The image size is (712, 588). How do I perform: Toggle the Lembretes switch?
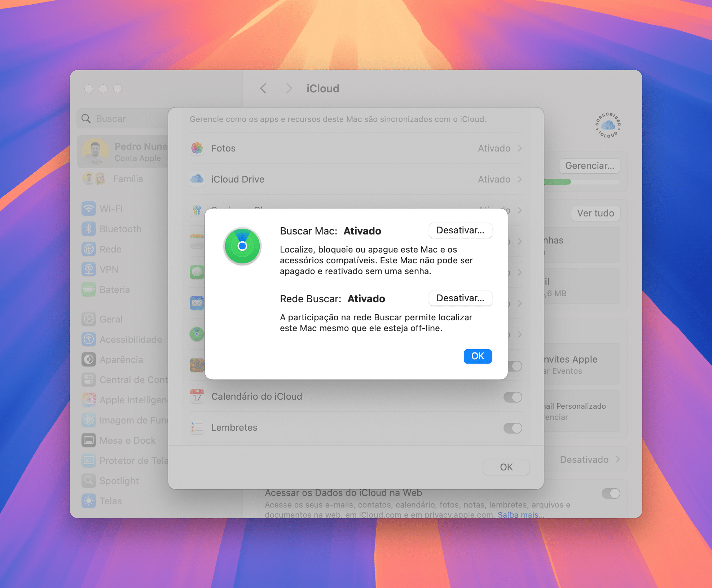(x=513, y=428)
